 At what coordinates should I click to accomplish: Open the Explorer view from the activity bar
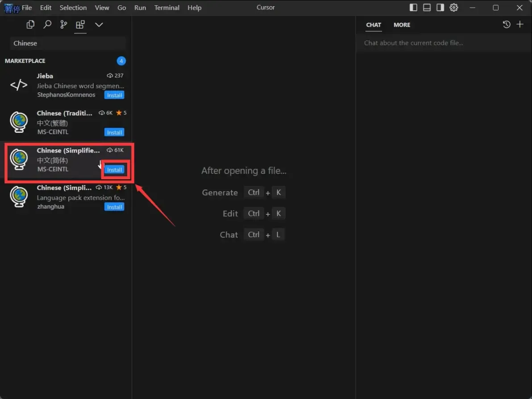point(30,25)
